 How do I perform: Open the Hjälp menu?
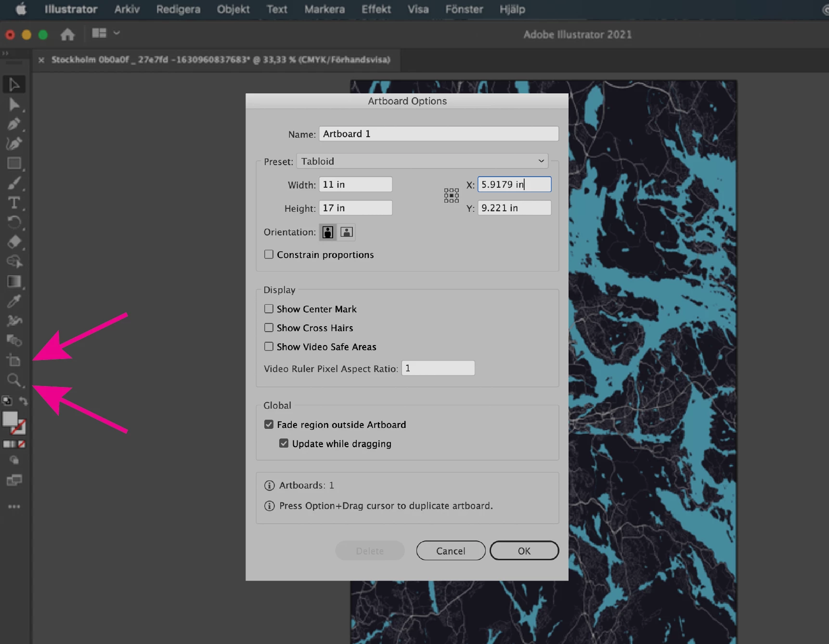coord(512,9)
